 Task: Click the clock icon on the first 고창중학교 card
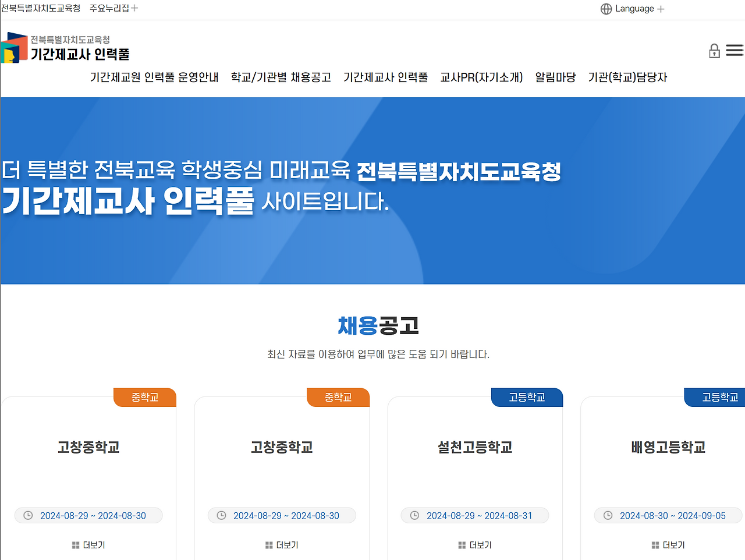27,515
